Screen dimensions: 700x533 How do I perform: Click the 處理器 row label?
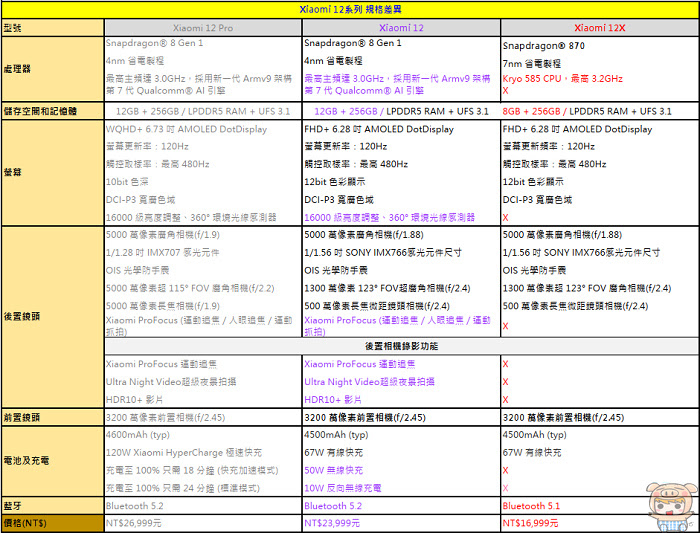click(x=17, y=69)
